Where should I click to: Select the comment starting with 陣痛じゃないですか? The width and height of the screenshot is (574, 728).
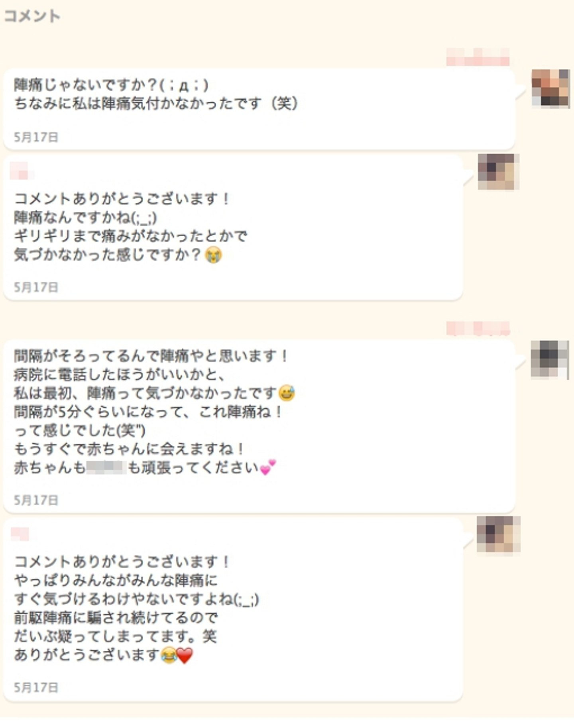pos(259,109)
